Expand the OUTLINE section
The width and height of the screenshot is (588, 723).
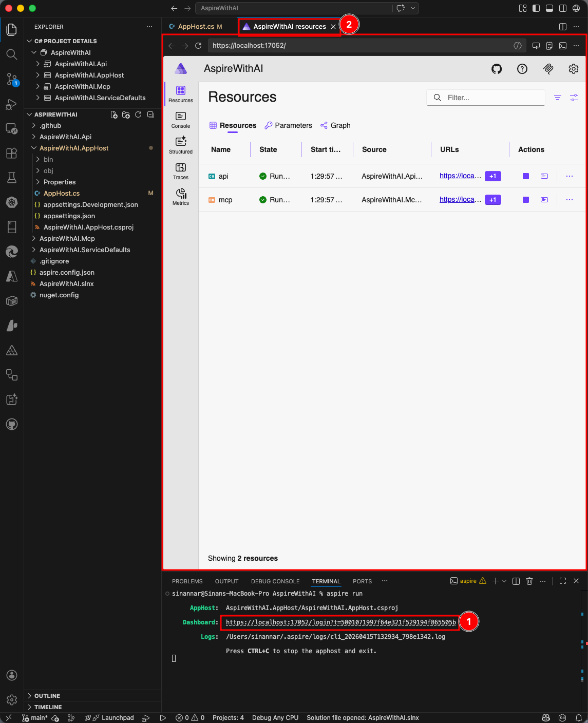coord(47,696)
